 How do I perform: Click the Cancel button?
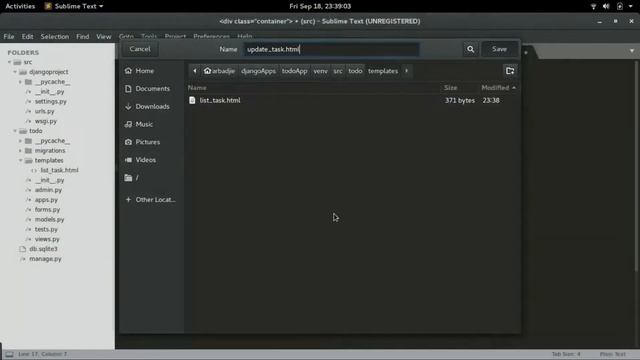(140, 49)
